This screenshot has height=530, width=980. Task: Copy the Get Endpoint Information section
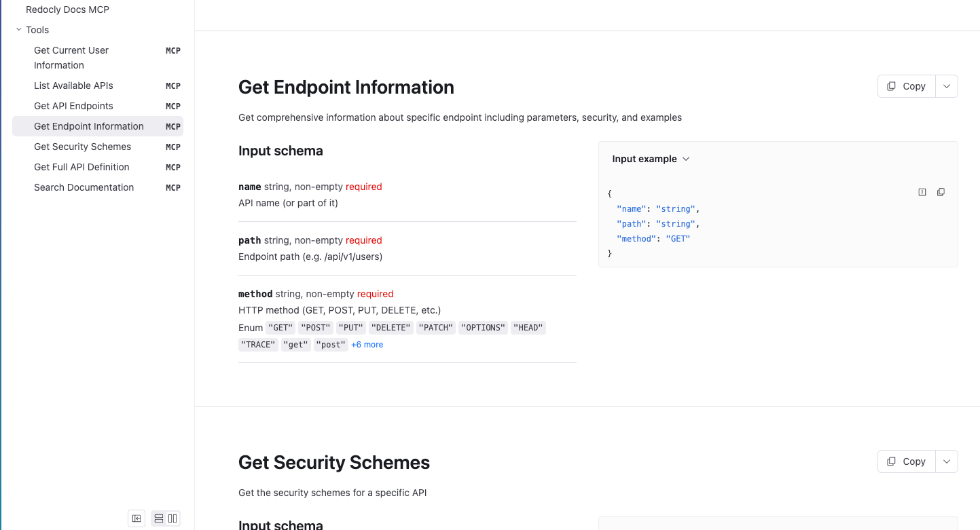(x=907, y=86)
